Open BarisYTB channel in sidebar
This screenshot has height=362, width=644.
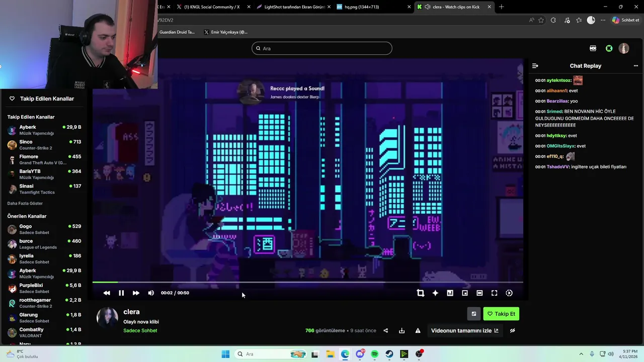[x=44, y=174]
